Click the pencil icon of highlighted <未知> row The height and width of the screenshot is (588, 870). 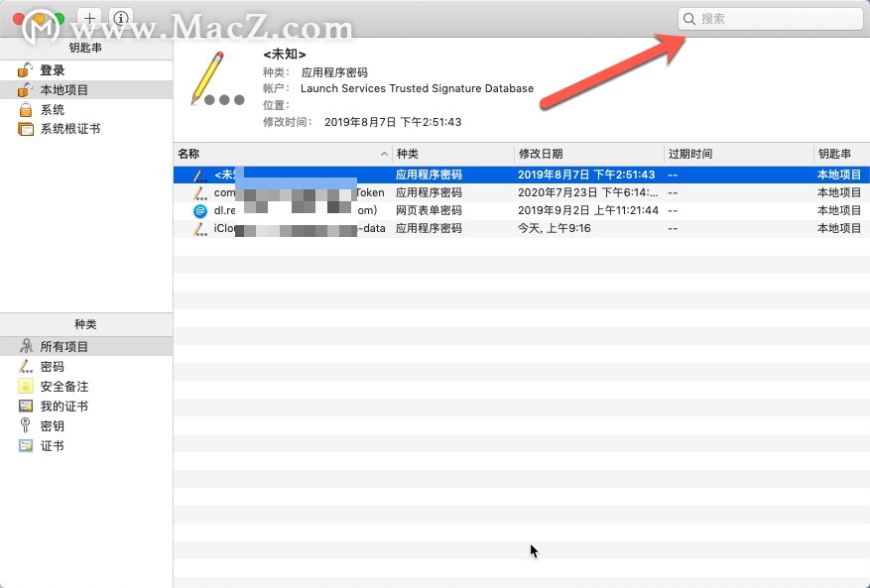coord(199,175)
